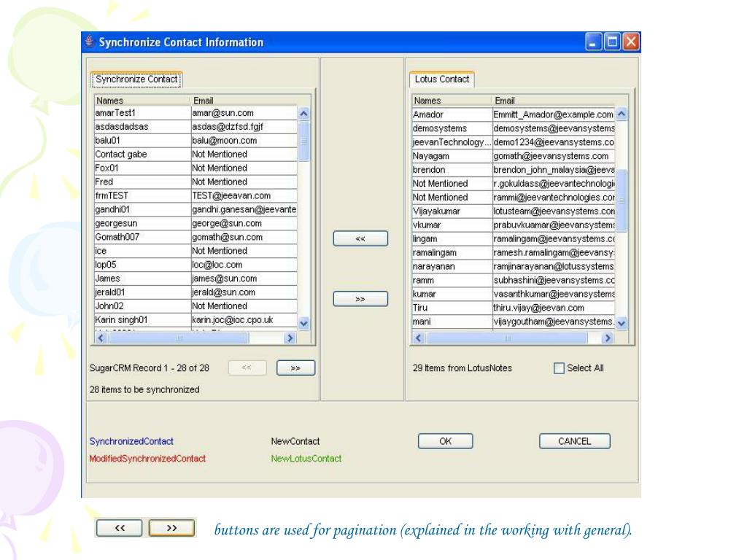Click right arrow of Synchronize Contact horizontal scrollbar
The width and height of the screenshot is (747, 560).
pyautogui.click(x=290, y=338)
